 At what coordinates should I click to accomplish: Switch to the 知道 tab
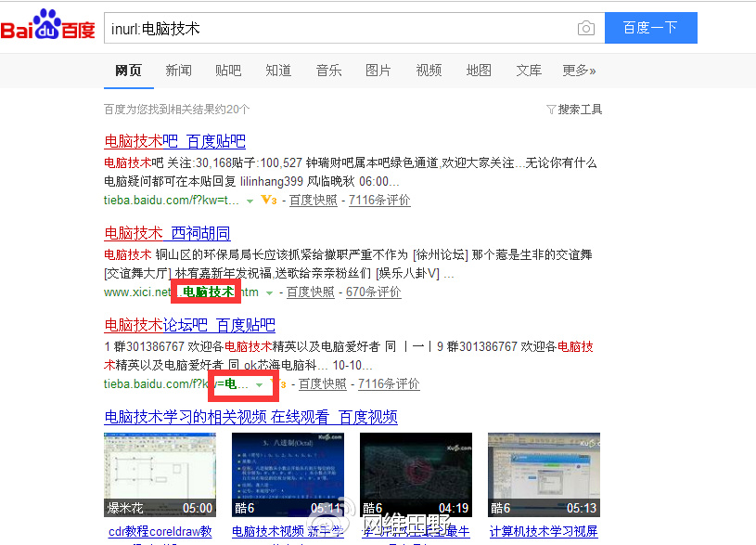point(278,71)
